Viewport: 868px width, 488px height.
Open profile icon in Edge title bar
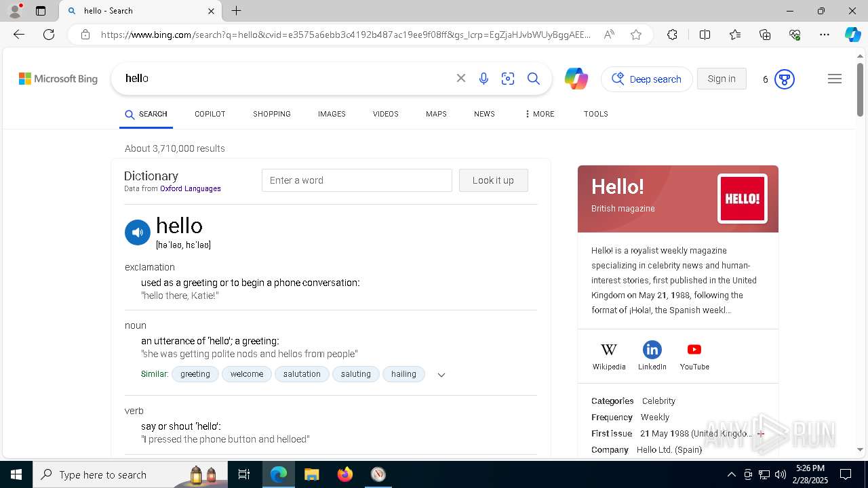(x=15, y=11)
